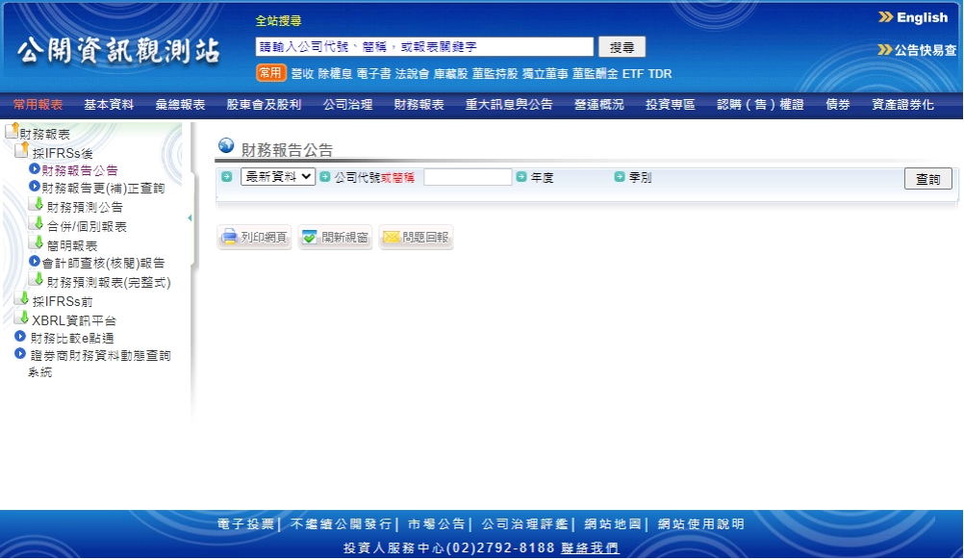
Task: Click the 搜尋 search button
Action: (x=621, y=45)
